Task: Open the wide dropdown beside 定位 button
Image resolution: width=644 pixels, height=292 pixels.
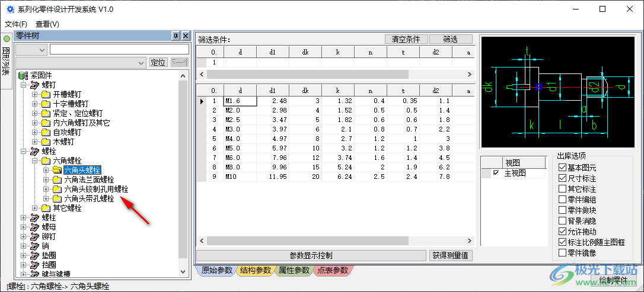Action: [81, 63]
